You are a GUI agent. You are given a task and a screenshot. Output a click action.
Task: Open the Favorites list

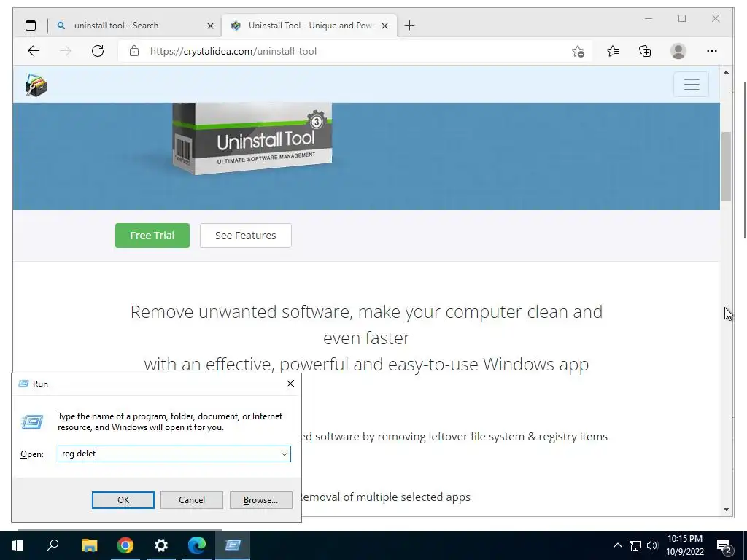613,51
